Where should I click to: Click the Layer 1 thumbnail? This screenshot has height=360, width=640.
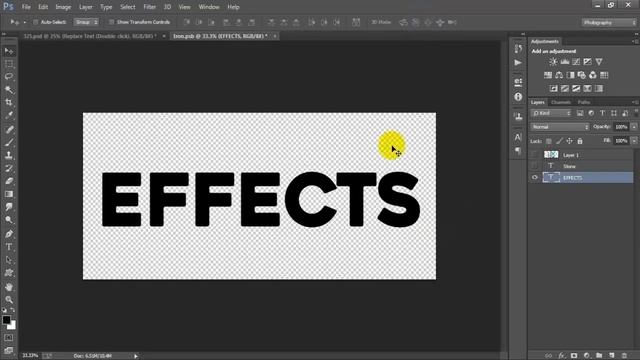pyautogui.click(x=551, y=155)
